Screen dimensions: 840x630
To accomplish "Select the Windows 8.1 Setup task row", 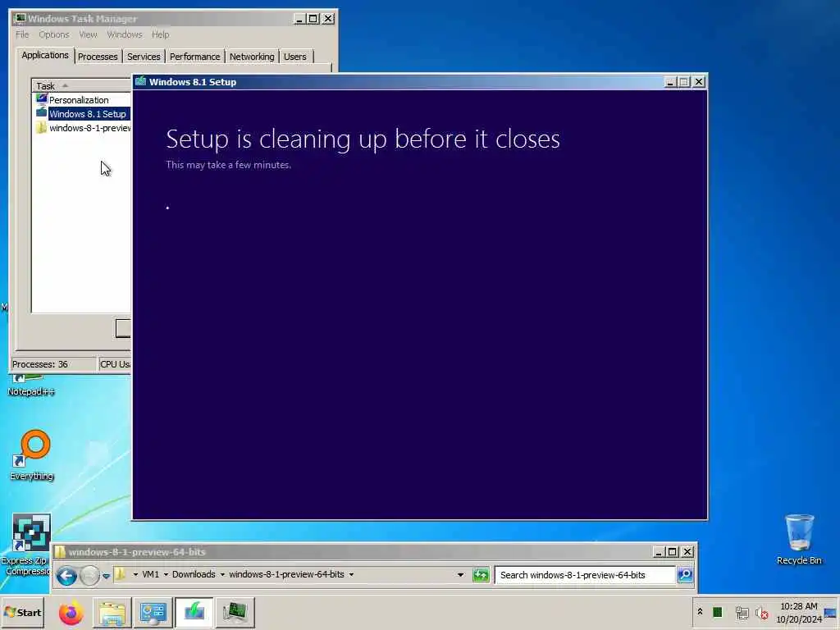I will 83,113.
